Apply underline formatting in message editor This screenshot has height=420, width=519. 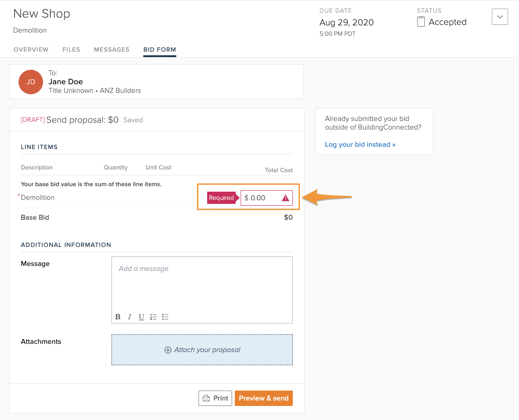(x=141, y=317)
